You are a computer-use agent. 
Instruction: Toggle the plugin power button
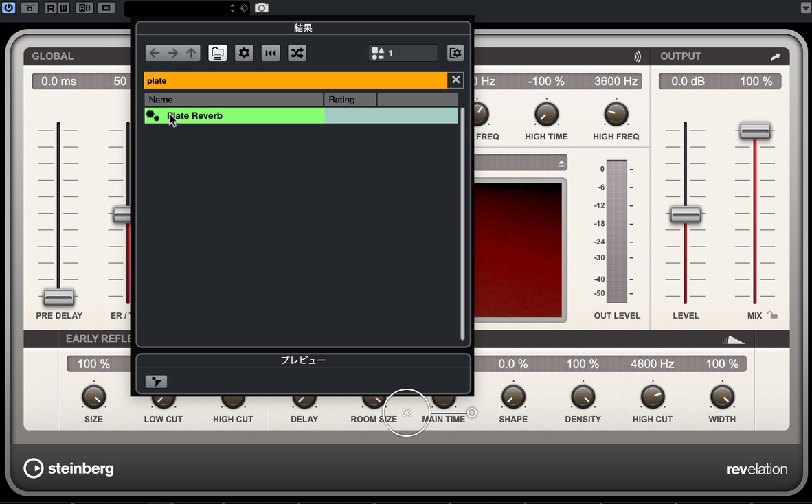[9, 8]
